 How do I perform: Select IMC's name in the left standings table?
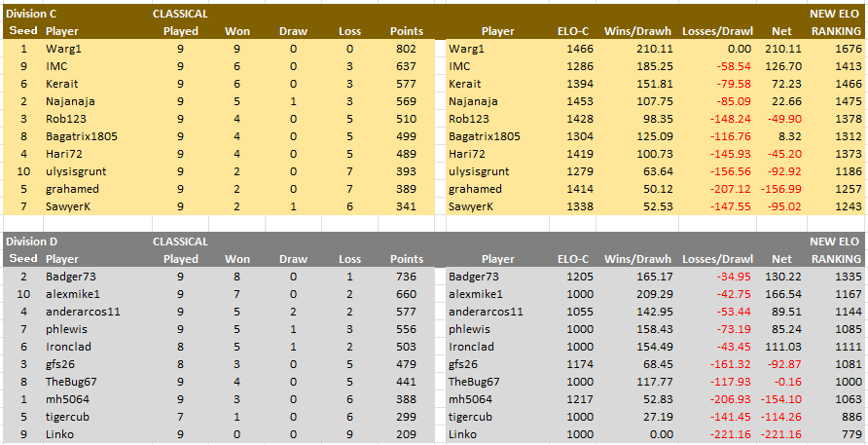pos(57,66)
